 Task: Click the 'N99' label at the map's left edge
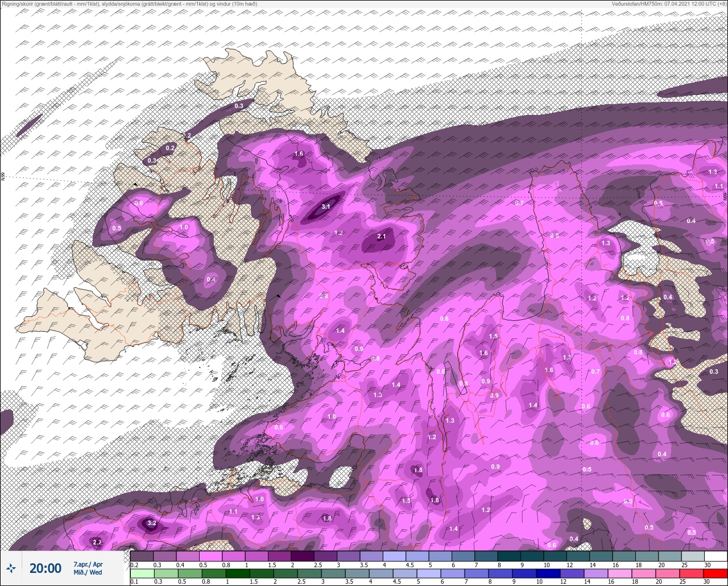(x=3, y=177)
